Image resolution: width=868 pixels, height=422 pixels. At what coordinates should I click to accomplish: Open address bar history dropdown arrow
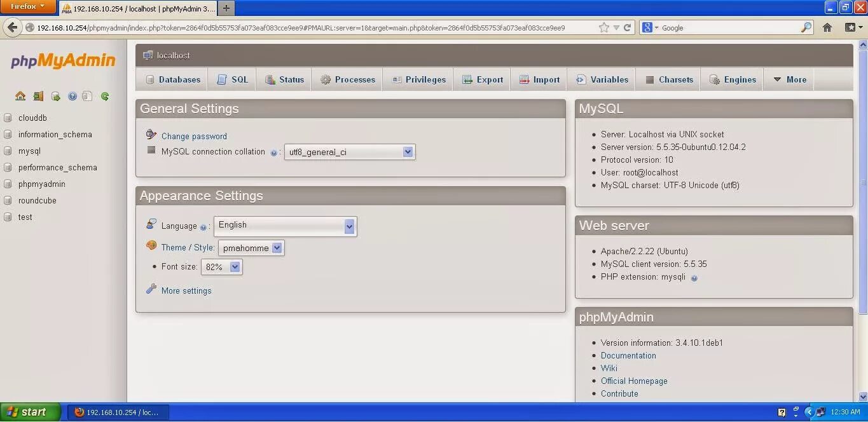(x=616, y=28)
